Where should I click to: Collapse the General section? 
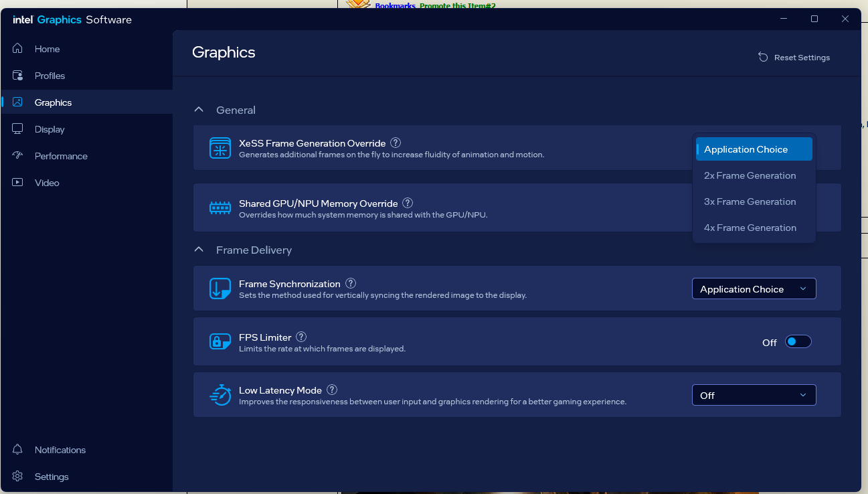pos(199,110)
